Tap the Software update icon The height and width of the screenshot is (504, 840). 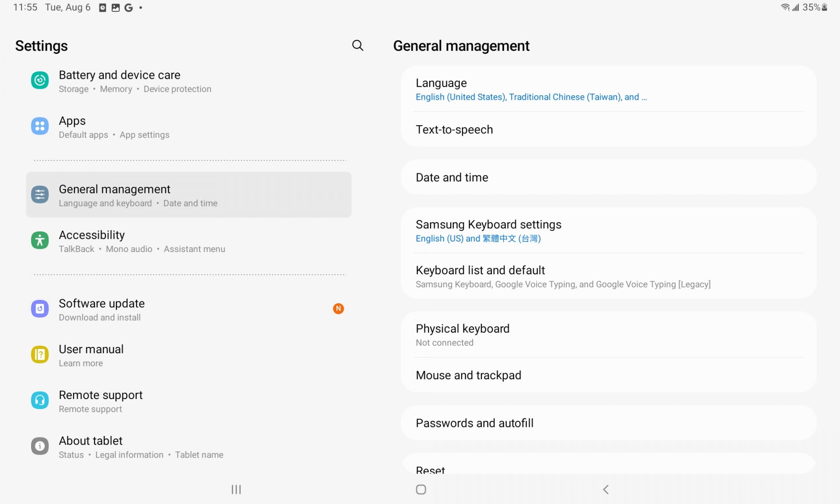[x=40, y=309]
